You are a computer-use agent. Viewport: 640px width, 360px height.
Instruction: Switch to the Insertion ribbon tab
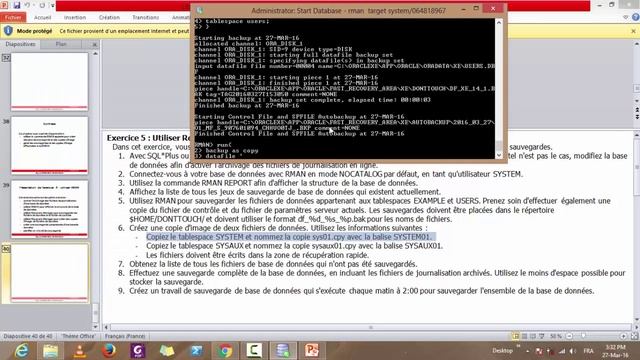(75, 18)
